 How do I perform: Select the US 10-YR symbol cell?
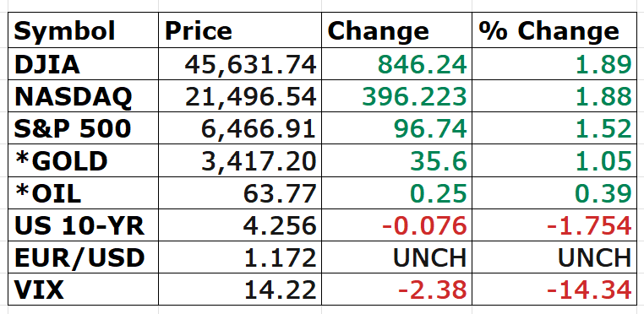point(83,225)
